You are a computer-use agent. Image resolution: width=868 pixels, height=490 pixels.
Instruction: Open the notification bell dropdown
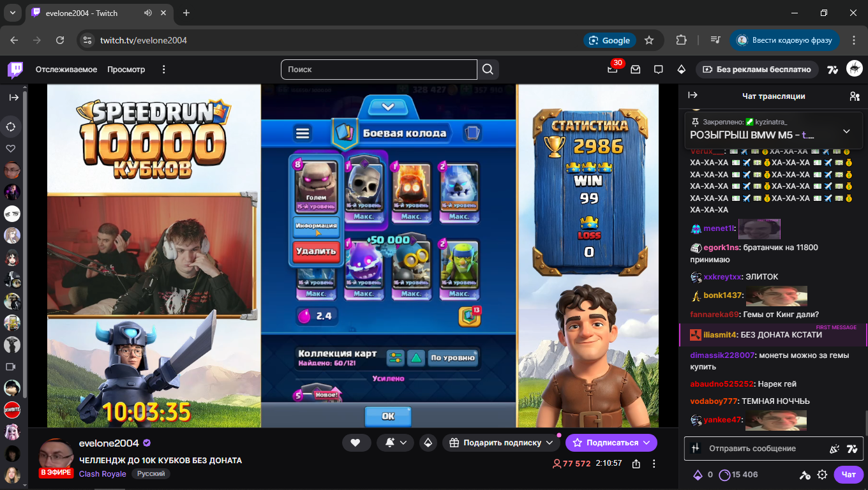pyautogui.click(x=396, y=443)
